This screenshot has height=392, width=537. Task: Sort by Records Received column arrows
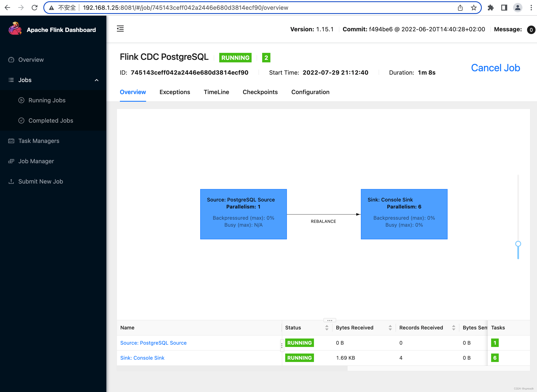(x=453, y=328)
